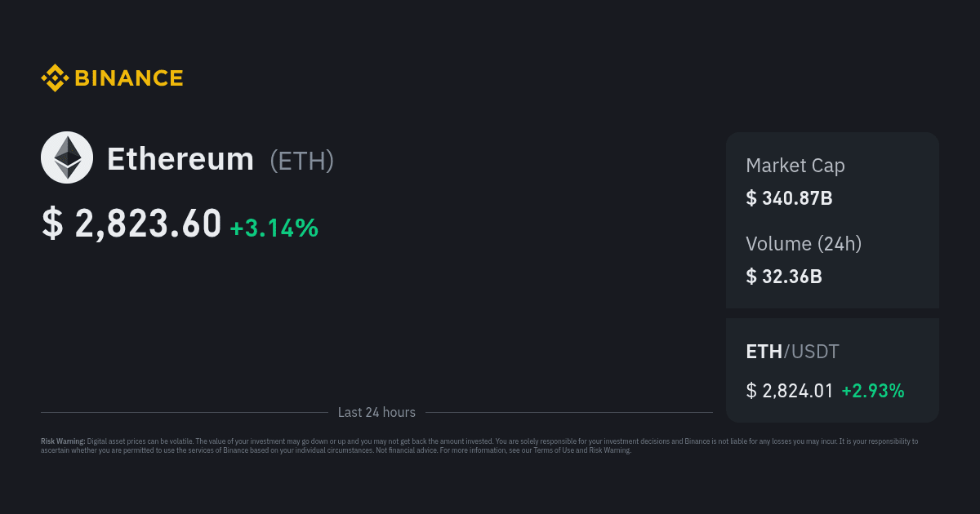Click the ETH/USDT pair card
This screenshot has height=514, width=980.
[832, 370]
